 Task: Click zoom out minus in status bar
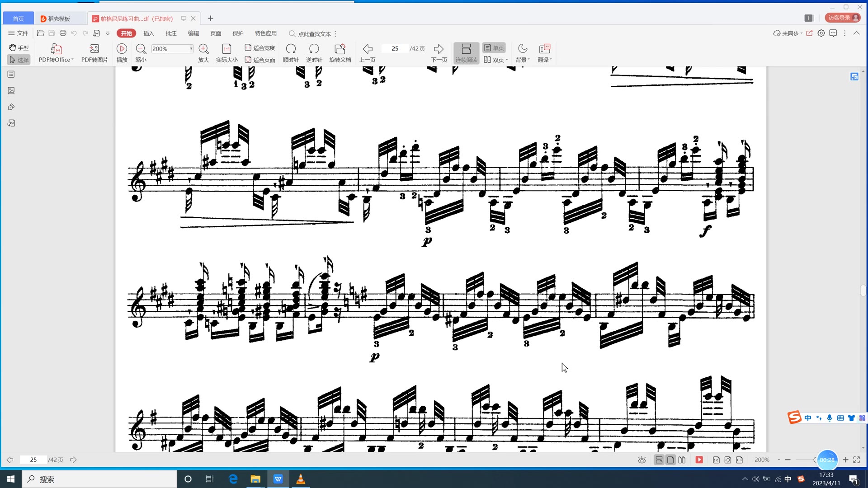tap(788, 460)
